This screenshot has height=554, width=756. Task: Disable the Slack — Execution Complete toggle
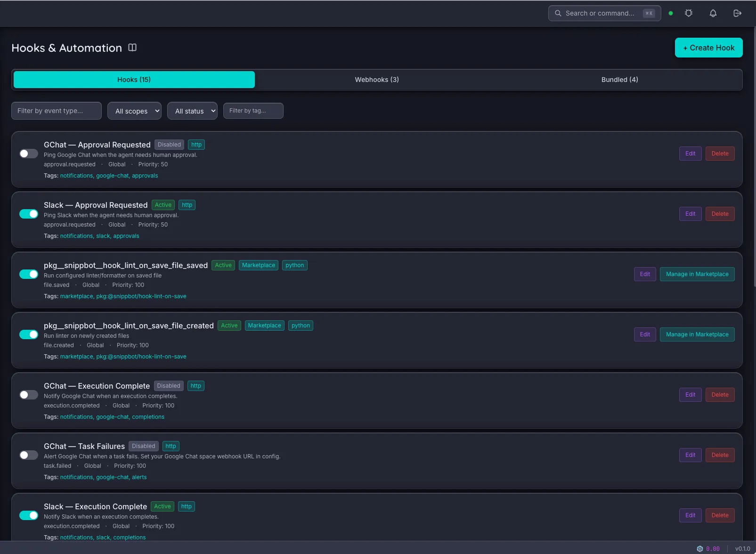(x=29, y=515)
